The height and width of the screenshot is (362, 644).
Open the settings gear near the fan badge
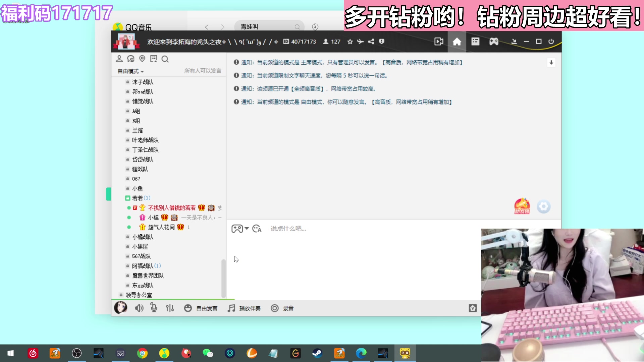click(543, 206)
